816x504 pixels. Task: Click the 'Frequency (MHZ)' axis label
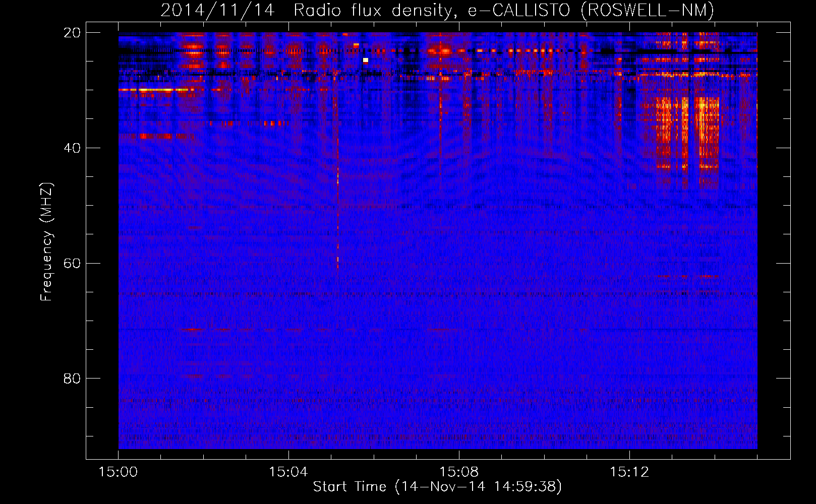pyautogui.click(x=46, y=242)
